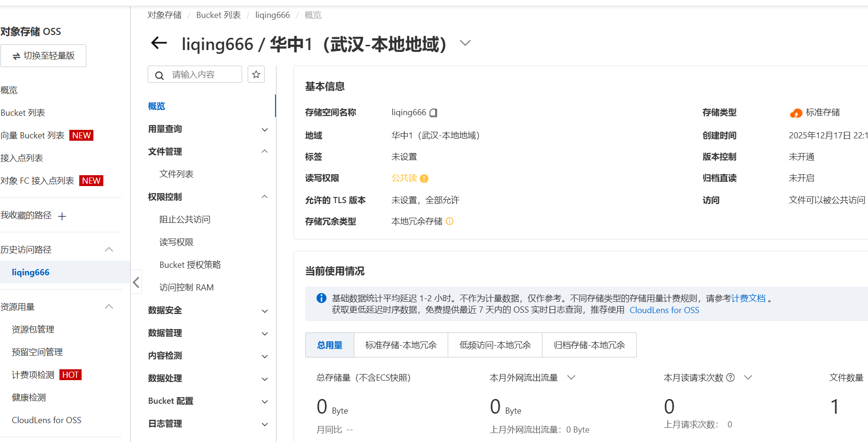The width and height of the screenshot is (868, 442).
Task: Click the 切换至轻量版 button
Action: [43, 56]
